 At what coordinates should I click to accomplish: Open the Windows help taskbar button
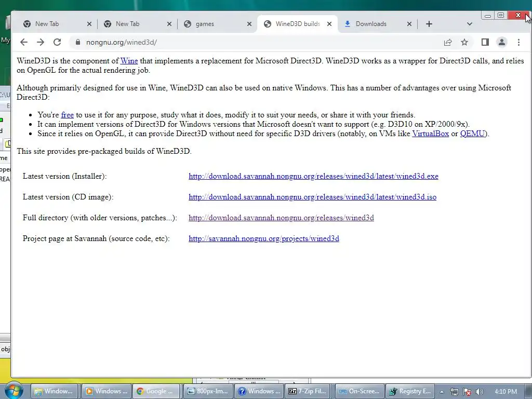[x=259, y=391]
